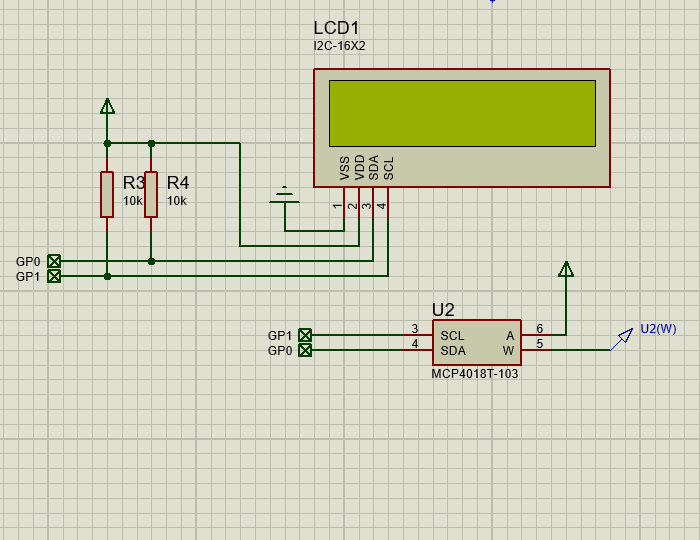Select resistor R4 body

pyautogui.click(x=151, y=194)
